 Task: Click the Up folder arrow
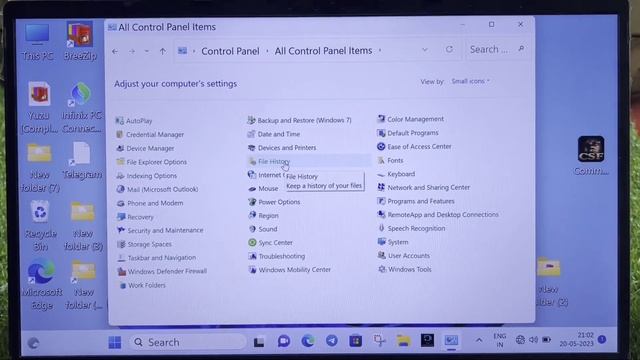[163, 51]
